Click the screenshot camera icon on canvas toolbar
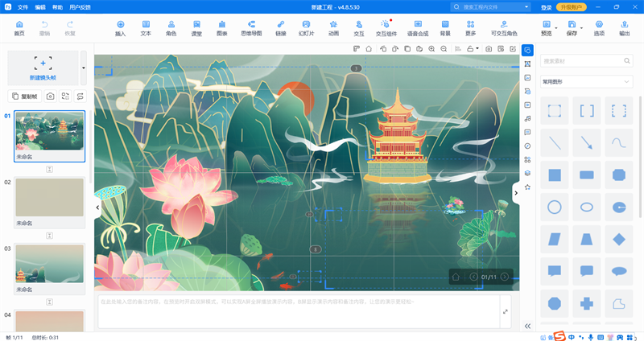This screenshot has height=341, width=644. pos(489,49)
